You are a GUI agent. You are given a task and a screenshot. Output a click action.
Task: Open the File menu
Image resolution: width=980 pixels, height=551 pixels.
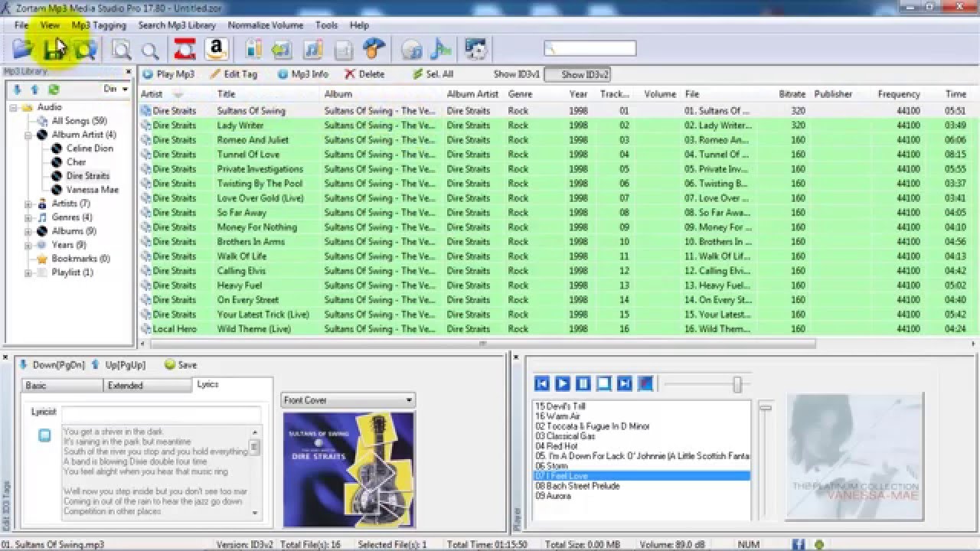point(21,25)
